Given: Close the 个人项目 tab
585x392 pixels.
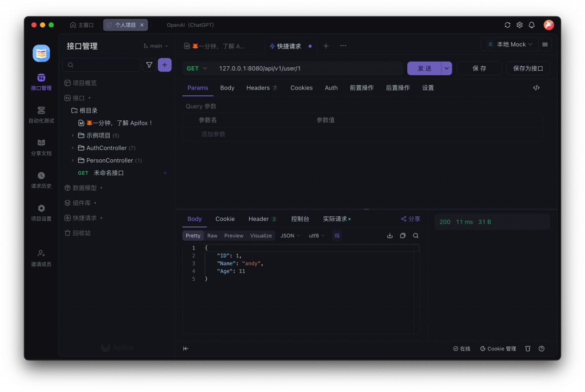Looking at the screenshot, I should pos(142,25).
